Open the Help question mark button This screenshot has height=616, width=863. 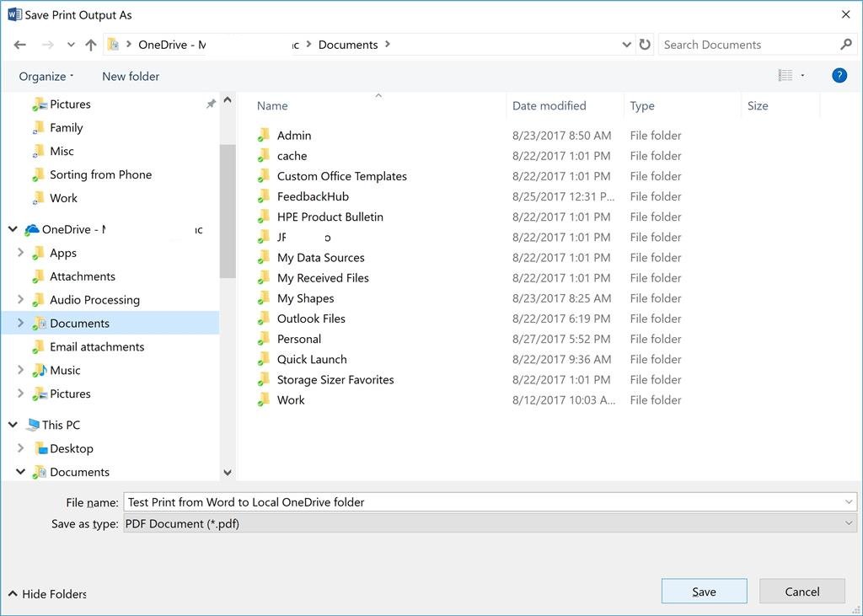(x=839, y=75)
